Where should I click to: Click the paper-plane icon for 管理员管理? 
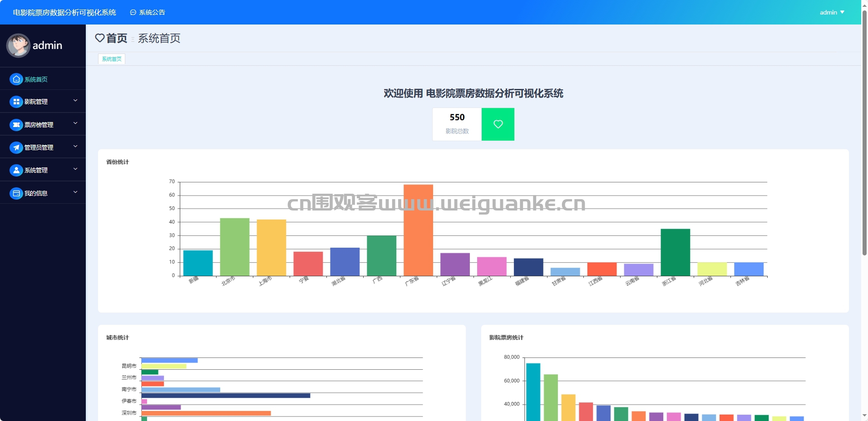click(16, 147)
